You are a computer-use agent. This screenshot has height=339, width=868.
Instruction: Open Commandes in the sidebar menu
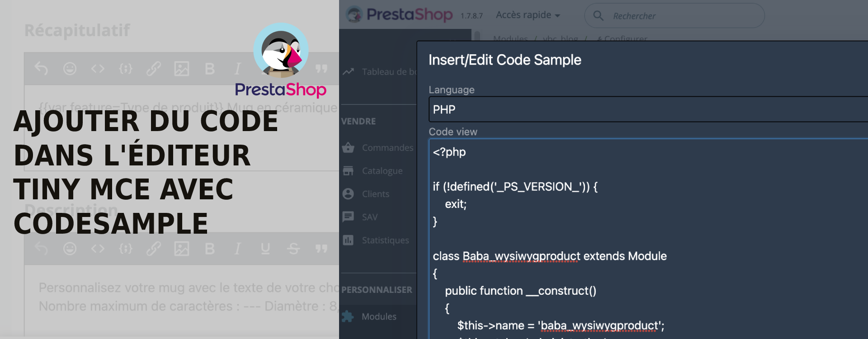(x=379, y=148)
